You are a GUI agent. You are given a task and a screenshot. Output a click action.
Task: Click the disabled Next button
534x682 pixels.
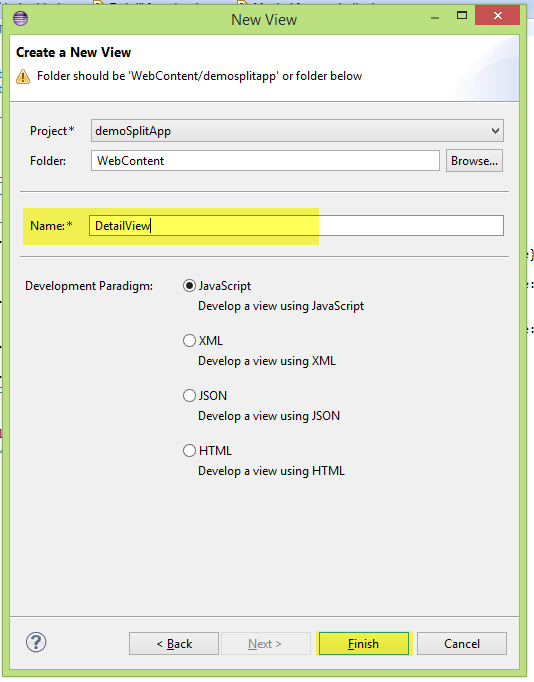click(266, 644)
